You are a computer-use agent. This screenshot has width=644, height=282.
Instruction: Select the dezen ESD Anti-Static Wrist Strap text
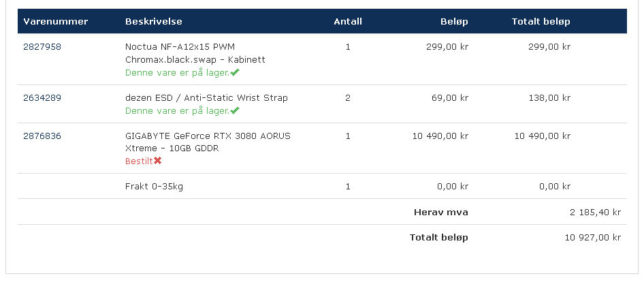tap(206, 98)
